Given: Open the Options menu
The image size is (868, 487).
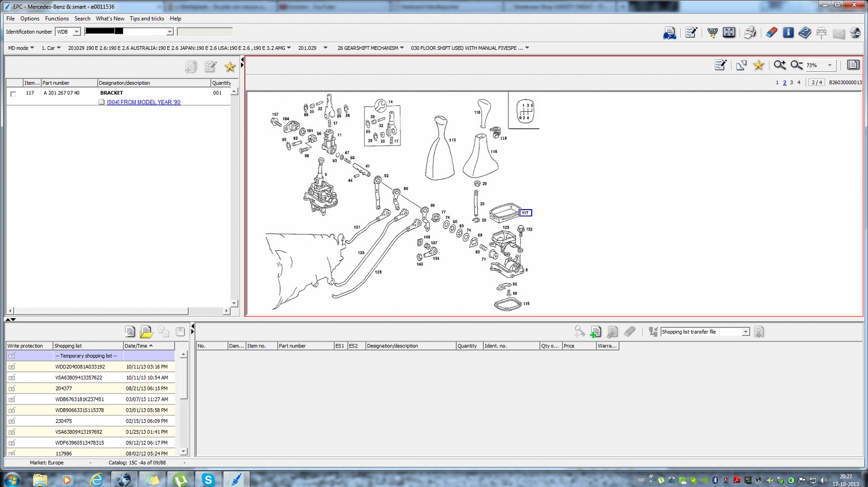Looking at the screenshot, I should (x=30, y=18).
